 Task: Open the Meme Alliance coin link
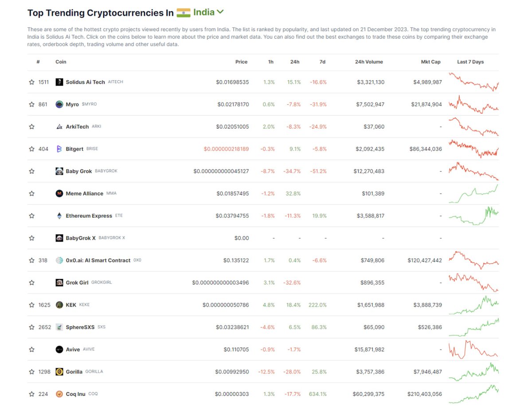tap(84, 193)
